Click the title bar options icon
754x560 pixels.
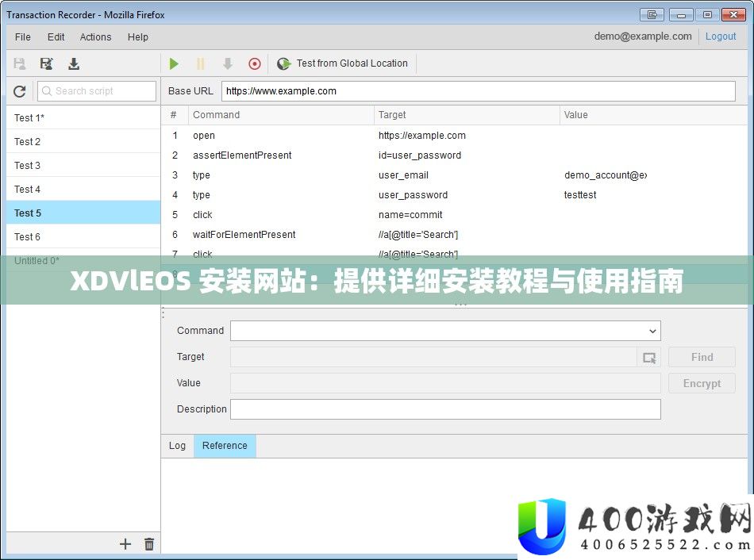point(652,15)
